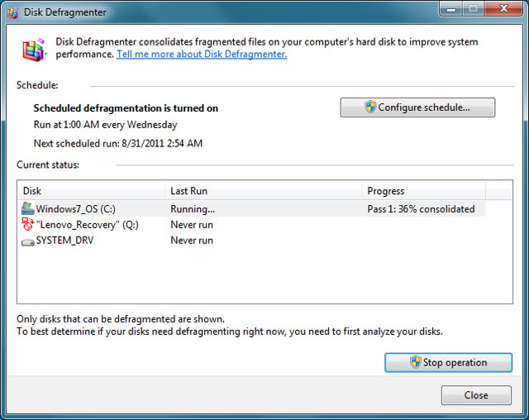Click the shield icon on Stop operation
Image resolution: width=529 pixels, height=420 pixels.
pyautogui.click(x=416, y=362)
